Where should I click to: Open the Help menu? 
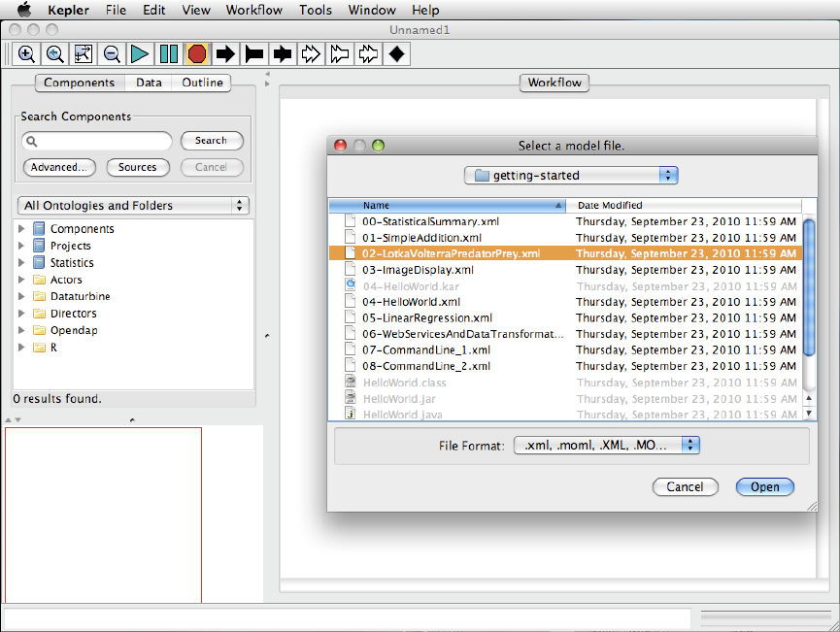click(425, 10)
